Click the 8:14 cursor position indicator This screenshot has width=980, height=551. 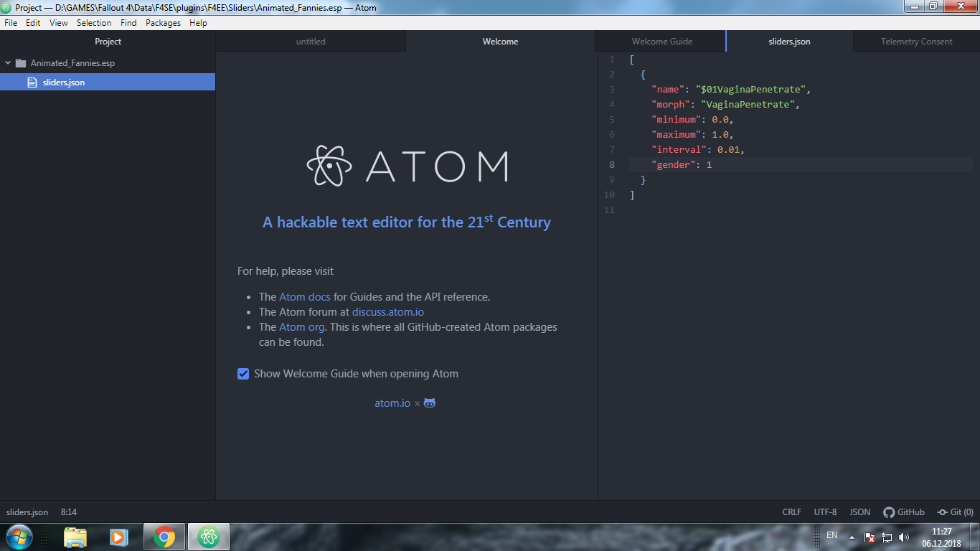pos(69,512)
